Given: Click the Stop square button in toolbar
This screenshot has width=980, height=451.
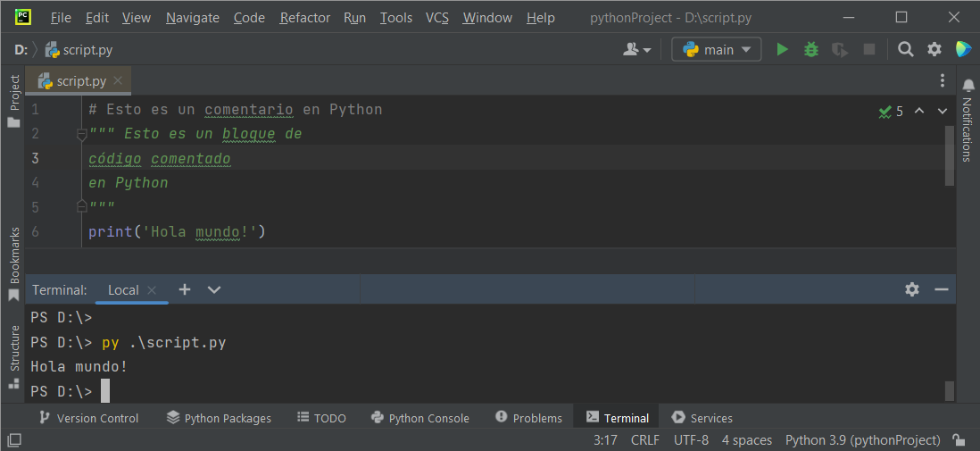Looking at the screenshot, I should click(868, 49).
